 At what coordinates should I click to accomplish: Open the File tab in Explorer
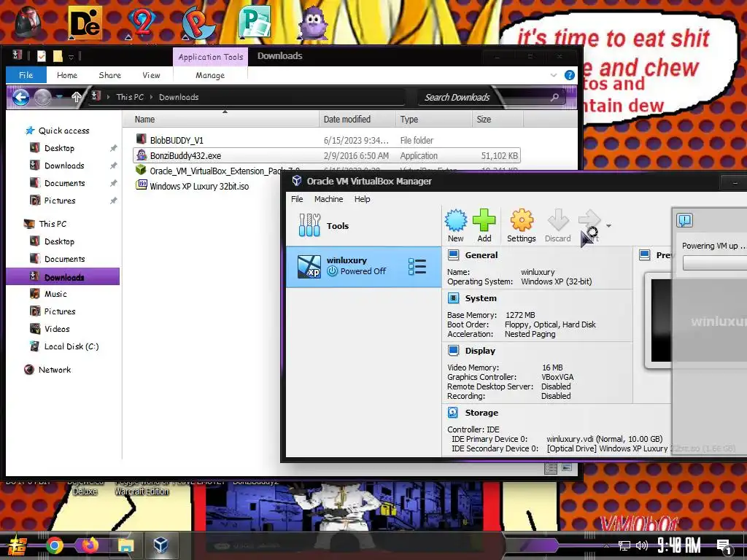pyautogui.click(x=26, y=75)
